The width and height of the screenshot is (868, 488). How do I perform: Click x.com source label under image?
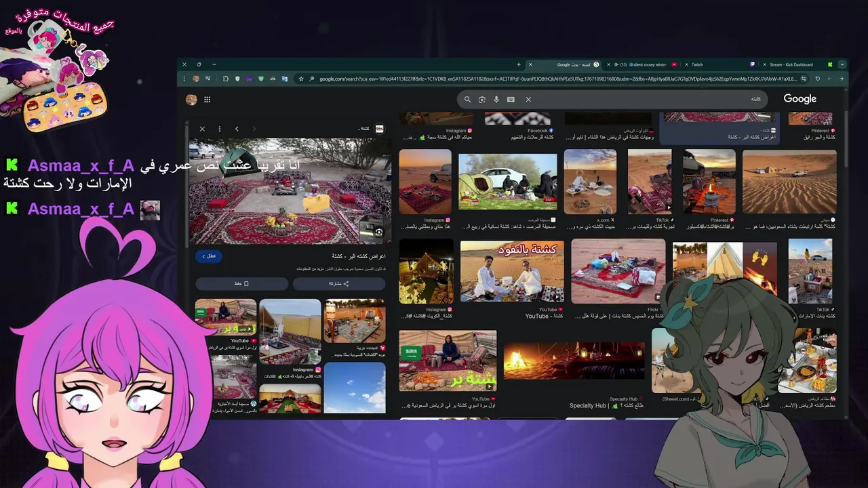[606, 220]
